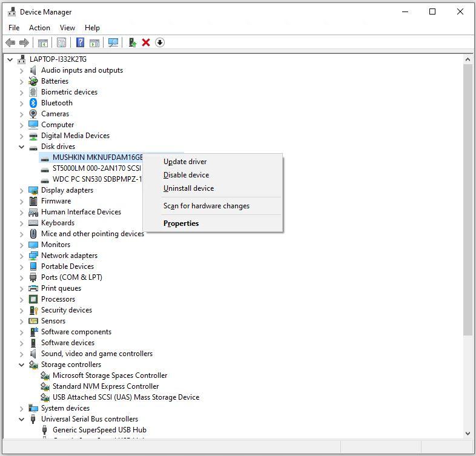Click the Security devices key icon

(x=33, y=310)
